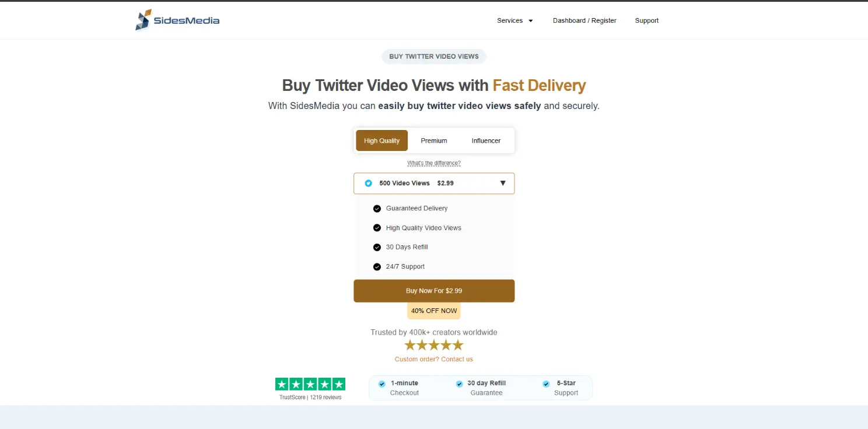This screenshot has height=429, width=868.
Task: Click the checkmark icon beside 5-Star Support
Action: (545, 384)
